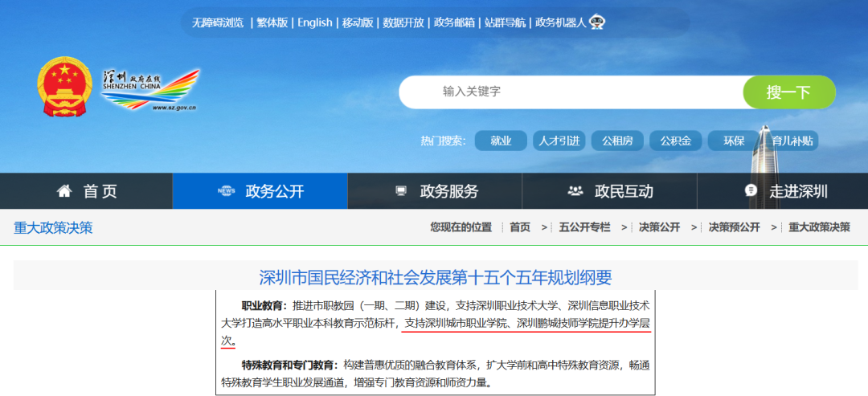Open the 首页 main navigation tab
Viewport: 868px width, 396px height.
[86, 191]
